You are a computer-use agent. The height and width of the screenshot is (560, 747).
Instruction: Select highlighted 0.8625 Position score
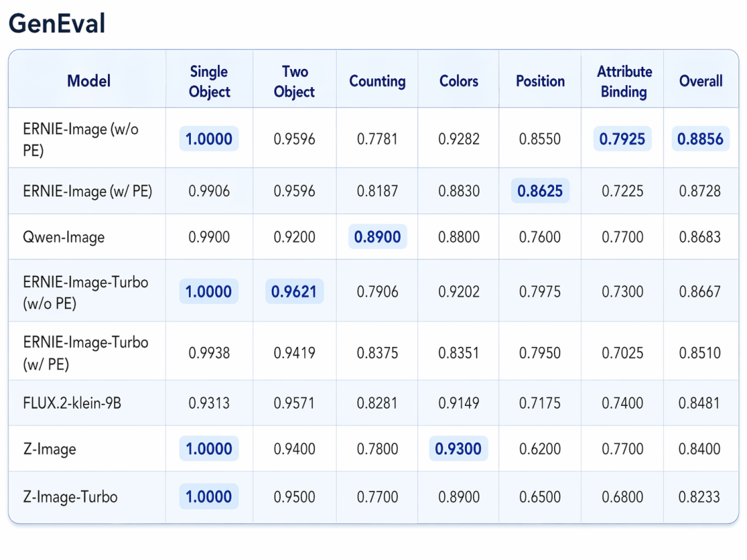tap(540, 191)
